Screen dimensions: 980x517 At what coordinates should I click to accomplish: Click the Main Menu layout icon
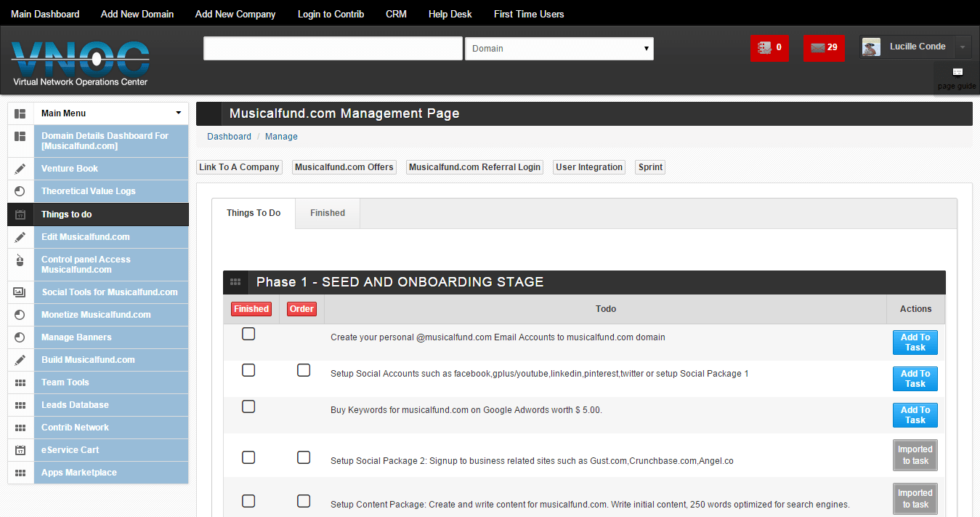[20, 113]
